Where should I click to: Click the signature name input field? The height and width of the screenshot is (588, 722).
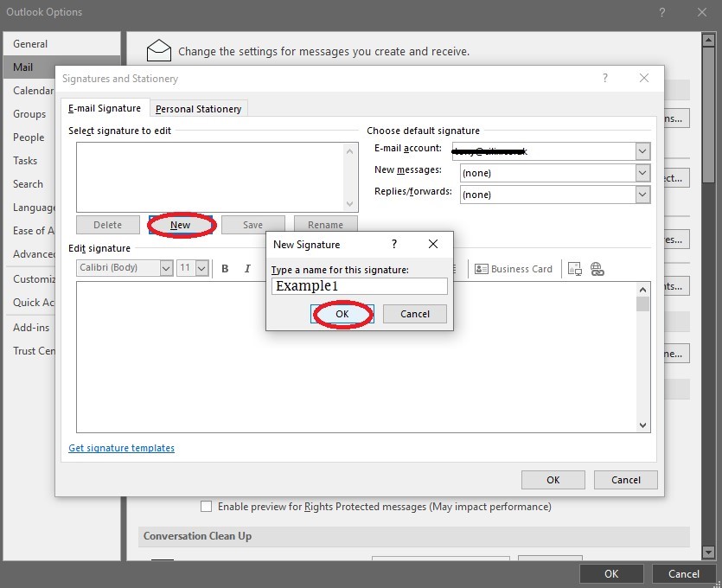pyautogui.click(x=359, y=286)
